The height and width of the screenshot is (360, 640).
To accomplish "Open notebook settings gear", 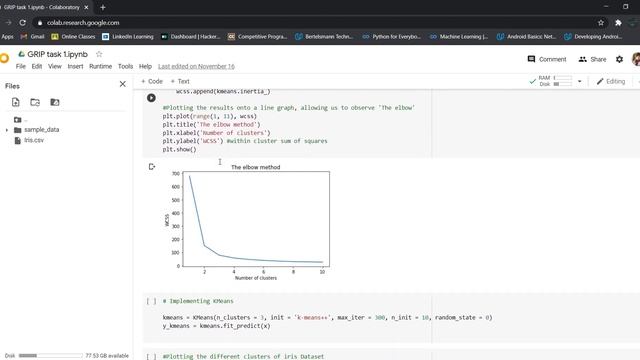I will 619,59.
